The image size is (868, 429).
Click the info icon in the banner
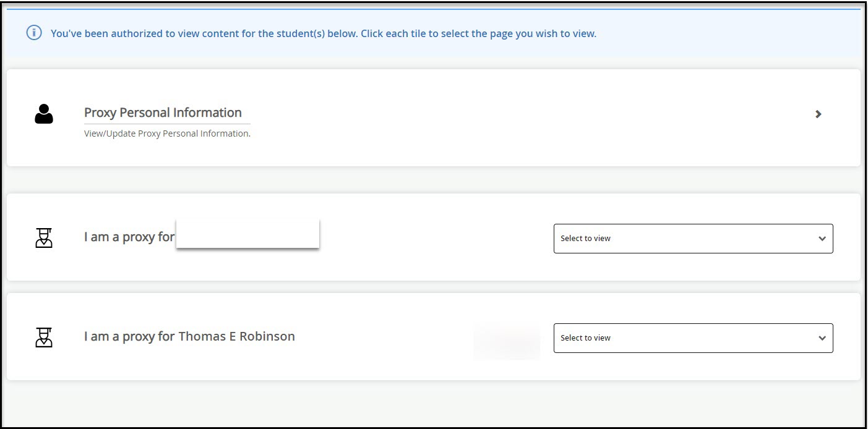[x=34, y=33]
